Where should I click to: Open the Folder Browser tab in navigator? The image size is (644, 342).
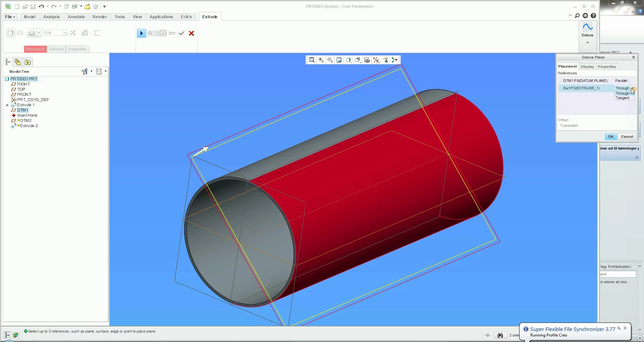[18, 62]
